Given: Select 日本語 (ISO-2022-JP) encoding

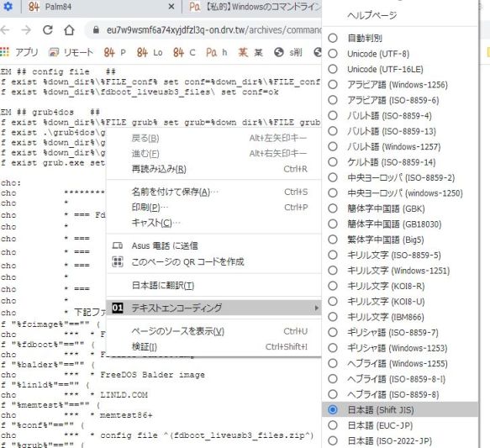Looking at the screenshot, I should click(400, 440).
